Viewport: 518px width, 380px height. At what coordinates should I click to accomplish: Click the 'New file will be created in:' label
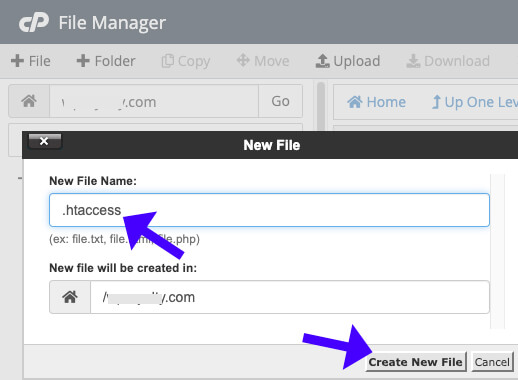[x=123, y=268]
